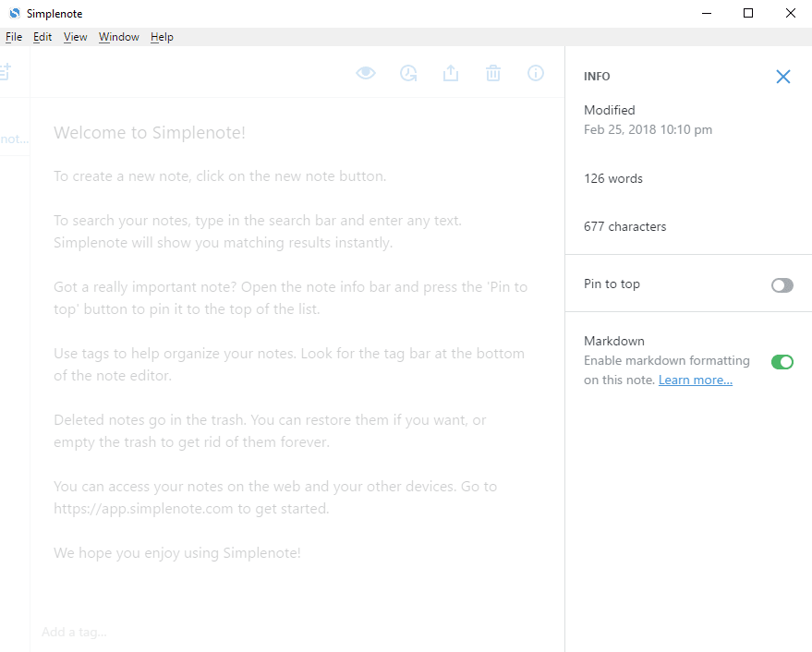Click the 126 words info row
This screenshot has height=652, width=812.
612,178
